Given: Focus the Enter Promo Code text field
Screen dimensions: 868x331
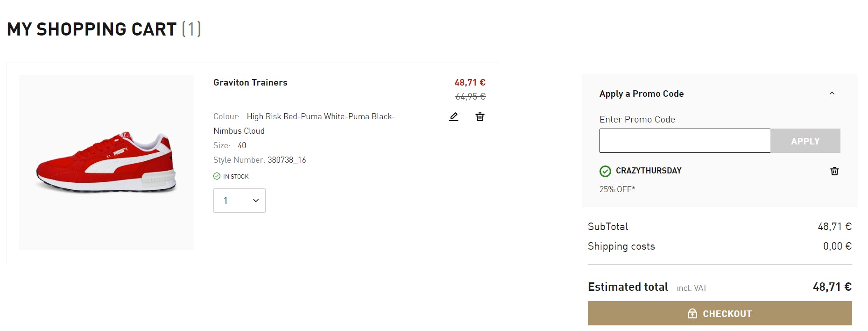Looking at the screenshot, I should click(x=685, y=141).
